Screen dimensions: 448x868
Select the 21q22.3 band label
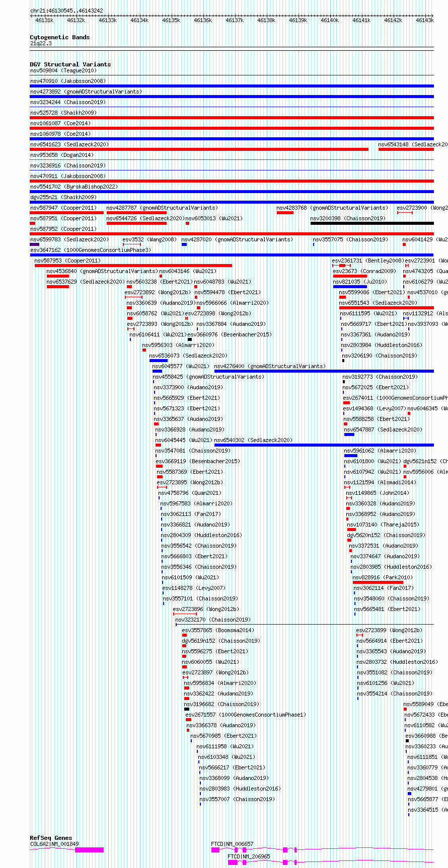point(41,43)
